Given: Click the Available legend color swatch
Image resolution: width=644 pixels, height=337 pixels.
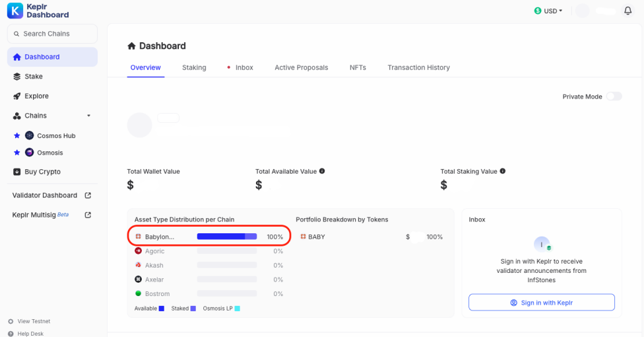Looking at the screenshot, I should click(162, 309).
